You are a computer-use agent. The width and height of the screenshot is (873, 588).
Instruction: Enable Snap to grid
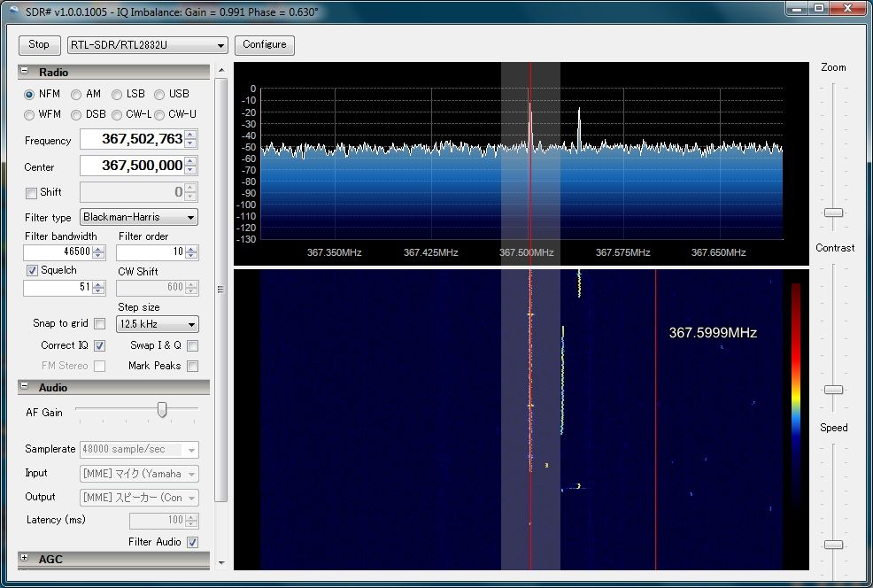(x=99, y=324)
